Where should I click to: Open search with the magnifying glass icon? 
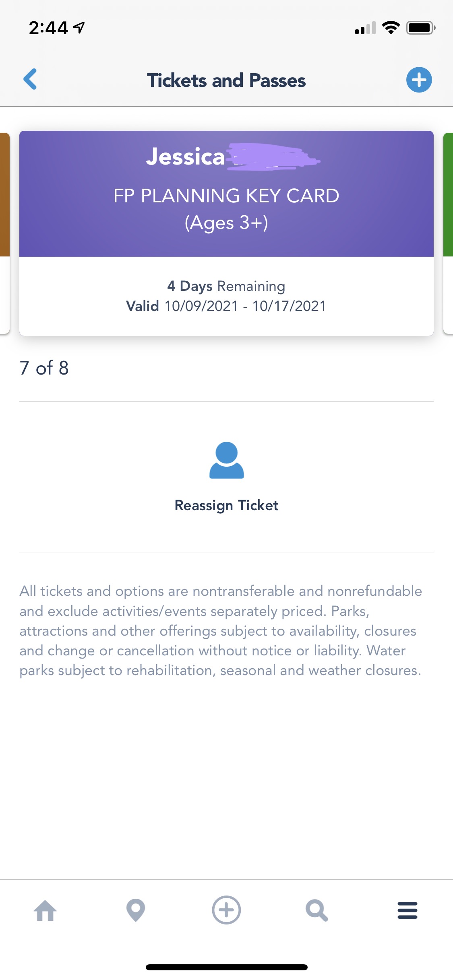[x=317, y=910]
